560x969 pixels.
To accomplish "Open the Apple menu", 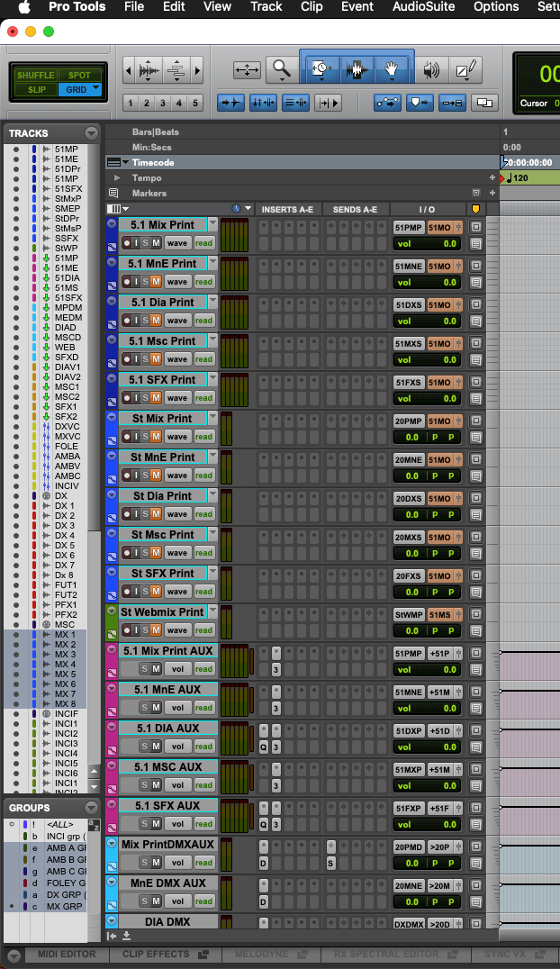I will [24, 7].
